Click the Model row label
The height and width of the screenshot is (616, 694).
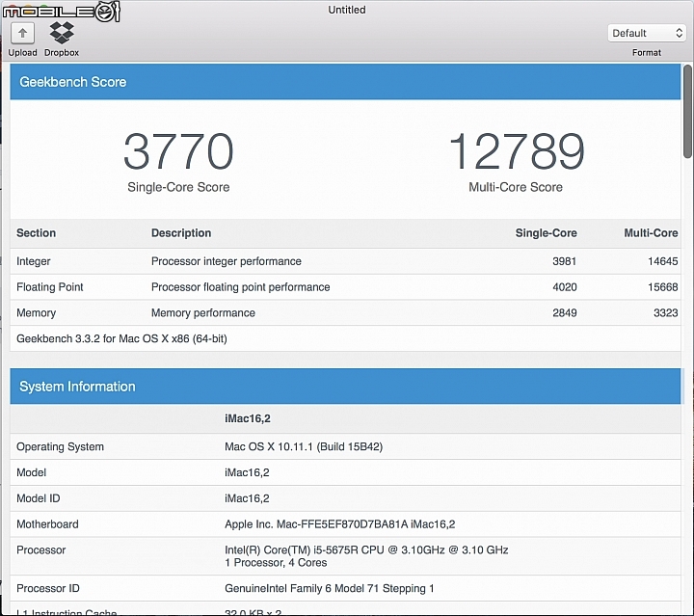(x=31, y=472)
